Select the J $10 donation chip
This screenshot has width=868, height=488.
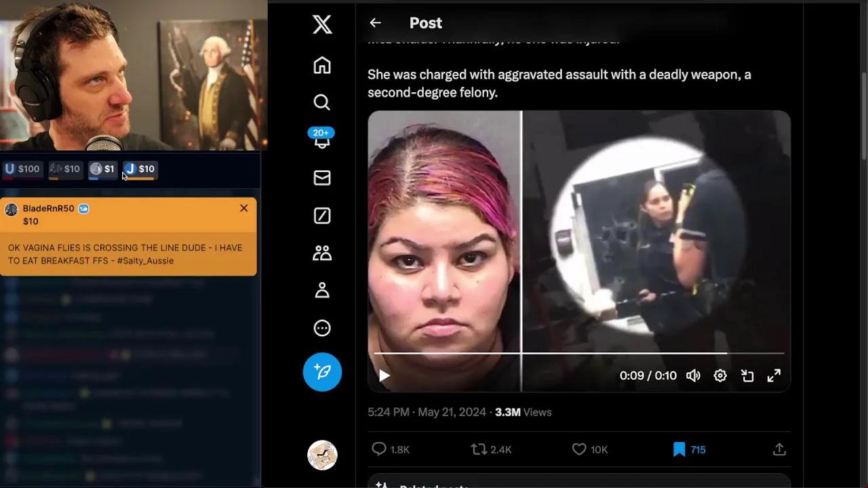[140, 169]
